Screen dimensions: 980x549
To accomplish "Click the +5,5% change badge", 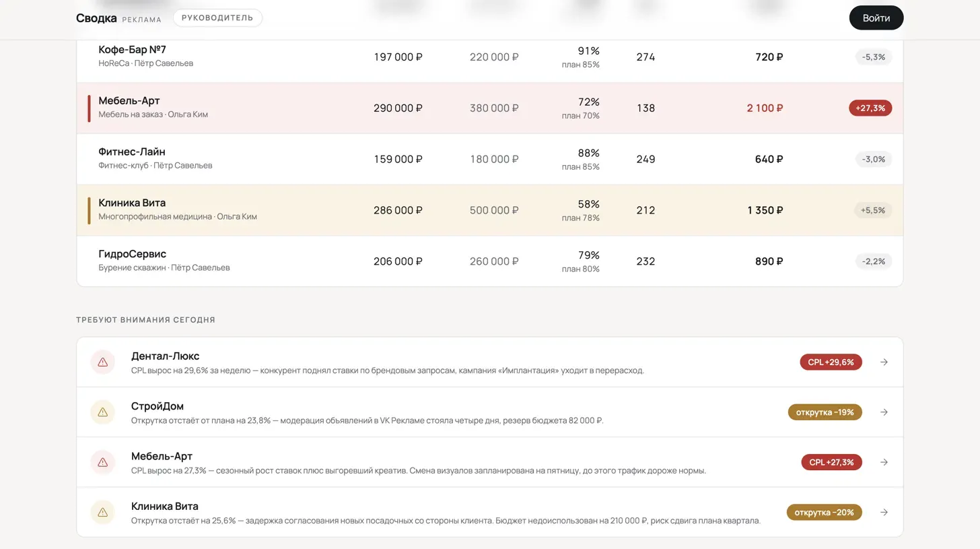I will (x=874, y=210).
